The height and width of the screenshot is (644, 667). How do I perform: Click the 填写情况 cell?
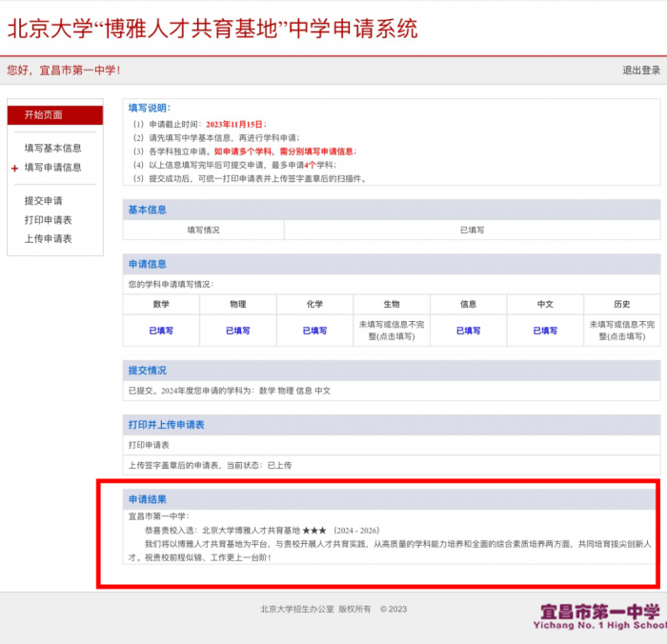click(x=203, y=231)
